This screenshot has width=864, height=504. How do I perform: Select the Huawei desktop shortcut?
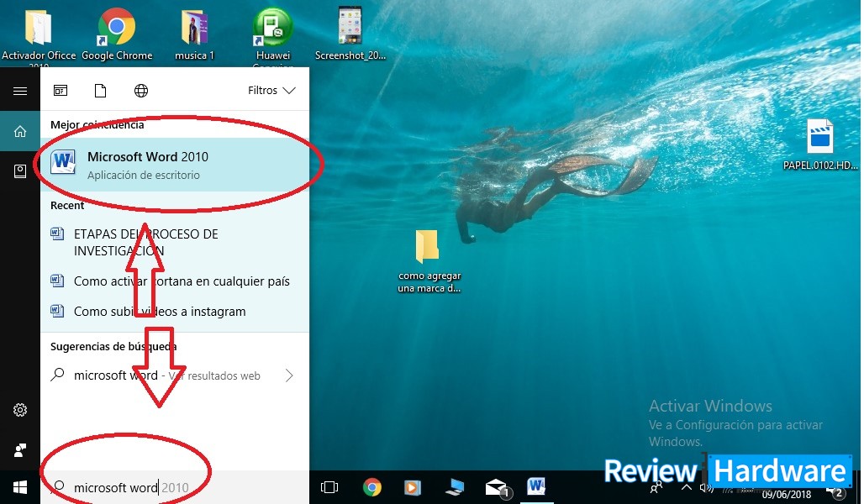click(273, 36)
